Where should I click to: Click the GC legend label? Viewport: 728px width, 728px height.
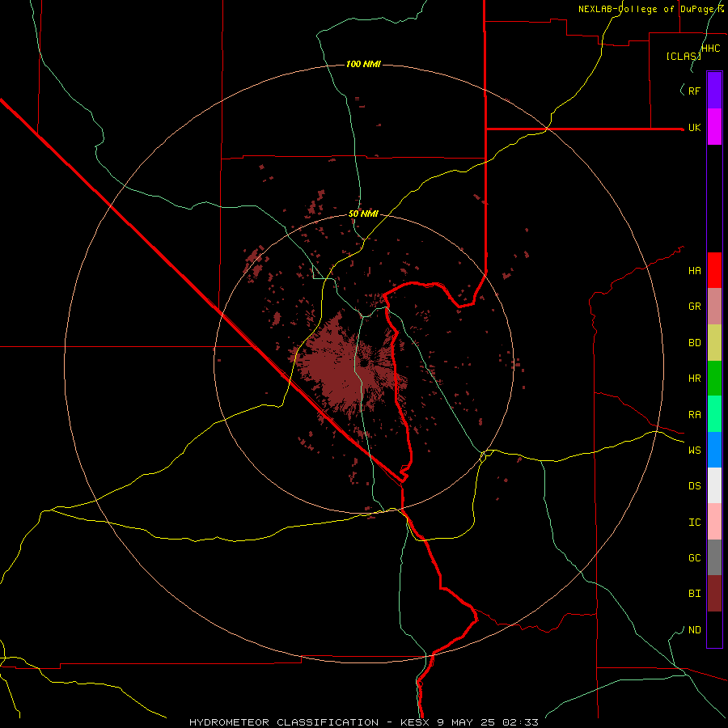pyautogui.click(x=694, y=558)
